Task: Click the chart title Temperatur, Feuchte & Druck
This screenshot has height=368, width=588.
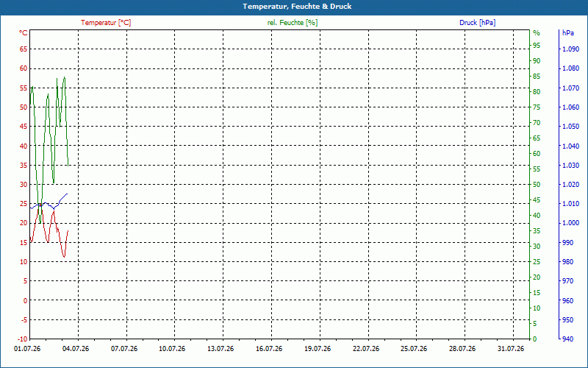Action: (x=297, y=7)
